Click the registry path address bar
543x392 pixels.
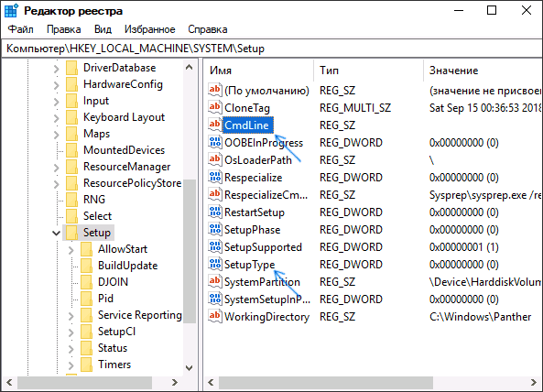coord(271,49)
